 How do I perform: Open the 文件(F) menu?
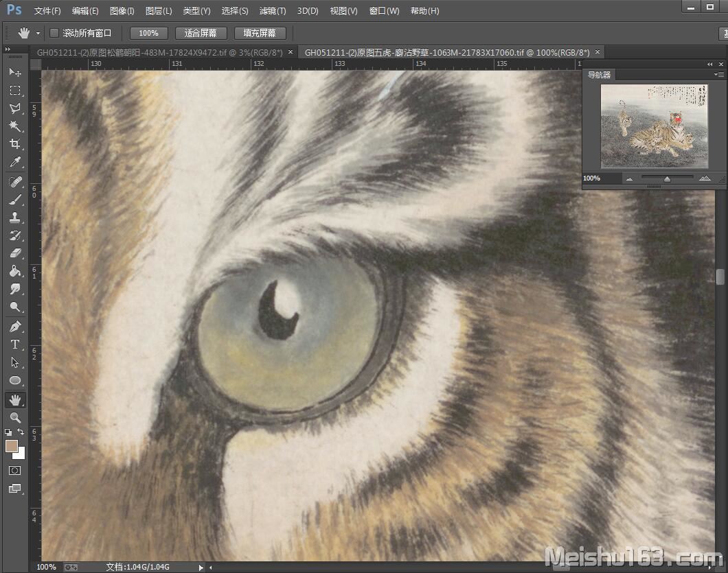pos(47,11)
